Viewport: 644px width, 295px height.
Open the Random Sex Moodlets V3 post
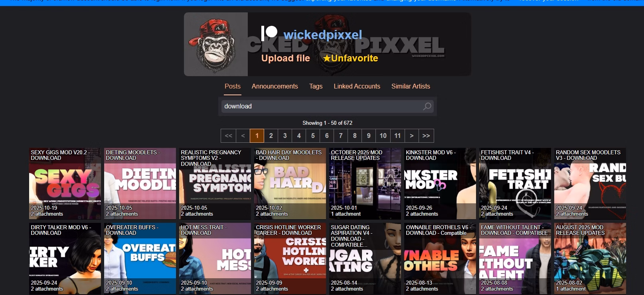(x=590, y=184)
